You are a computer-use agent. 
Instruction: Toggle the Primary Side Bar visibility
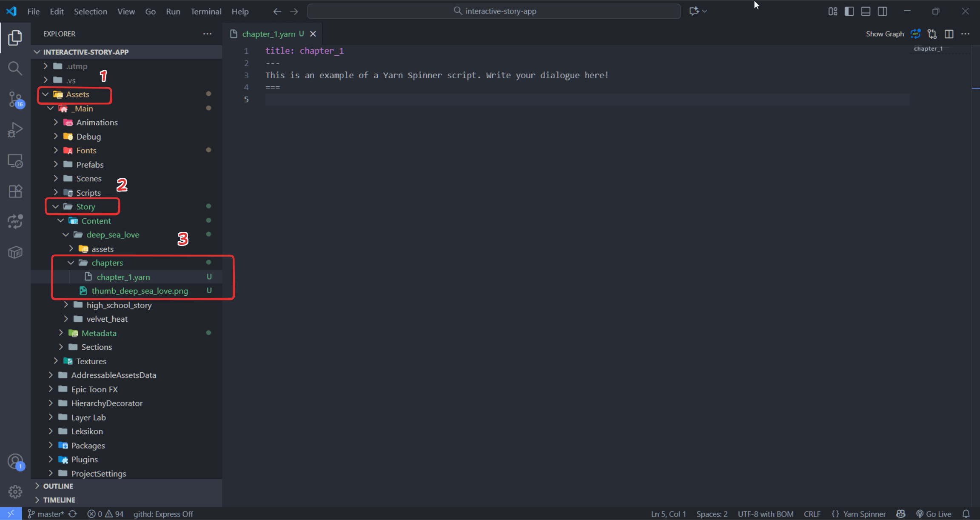pos(849,11)
